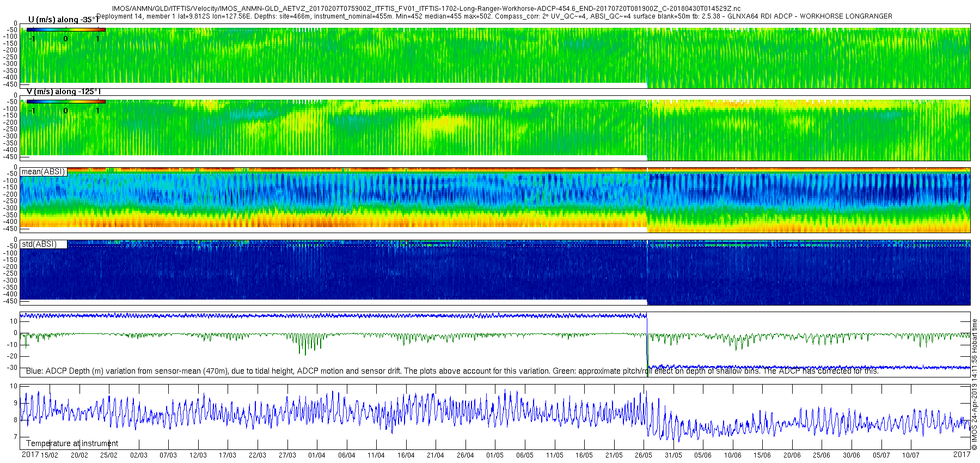This screenshot has height=463, width=980.
Task: Click the '26/04' date tick label
Action: tap(465, 455)
